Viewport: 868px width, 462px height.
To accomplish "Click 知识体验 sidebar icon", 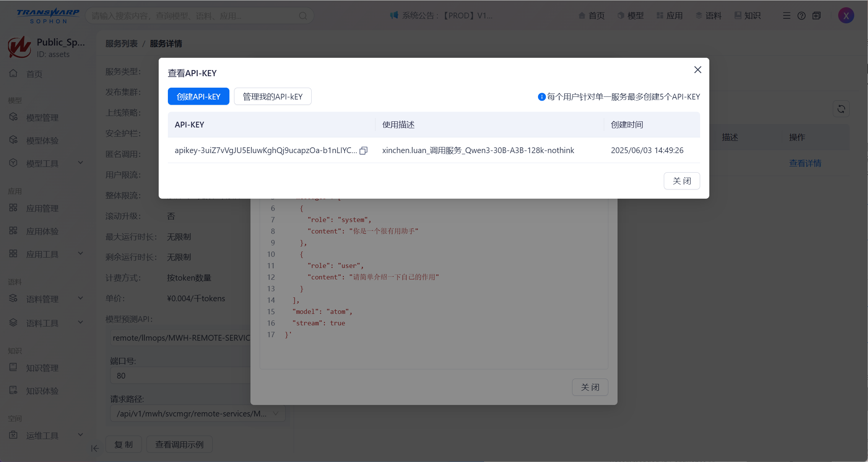I will click(13, 390).
